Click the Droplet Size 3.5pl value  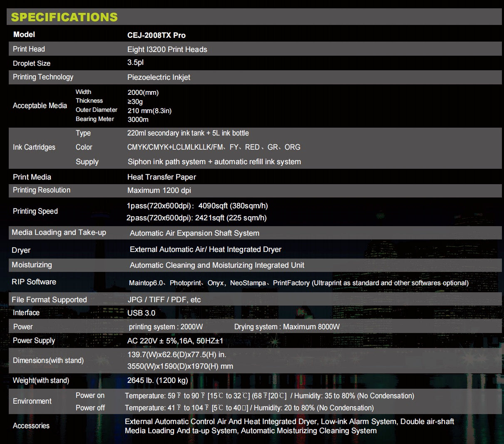click(135, 62)
